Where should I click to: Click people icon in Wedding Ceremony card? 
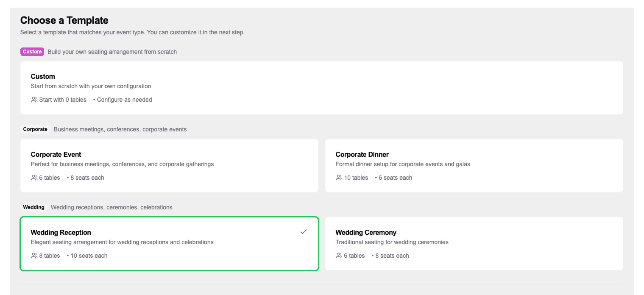pos(339,256)
